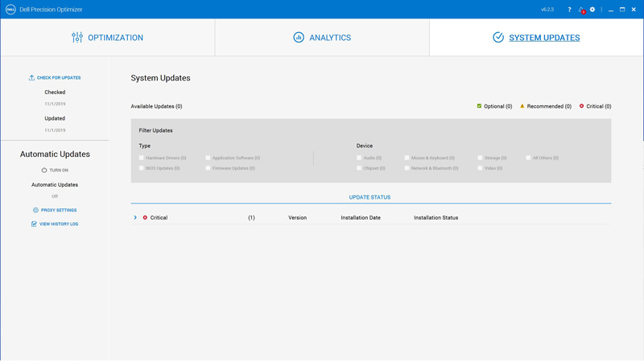Open the View History Log link
644x362 pixels.
[59, 224]
